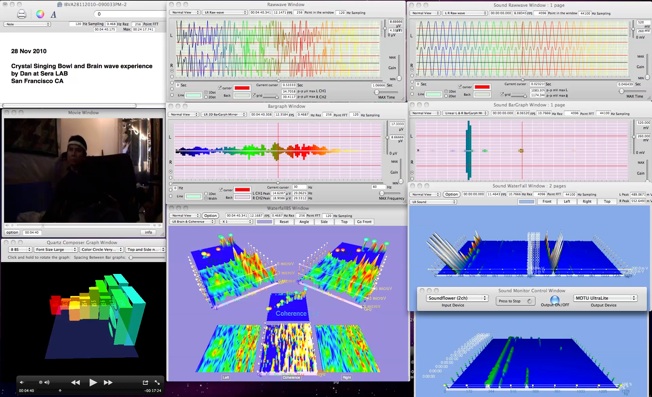Open the color wheel picker icon
Image resolution: width=652 pixels, height=397 pixels.
(x=40, y=14)
